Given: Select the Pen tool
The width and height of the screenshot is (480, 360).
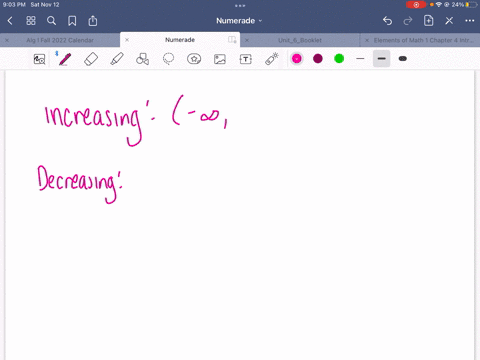Looking at the screenshot, I should click(65, 59).
